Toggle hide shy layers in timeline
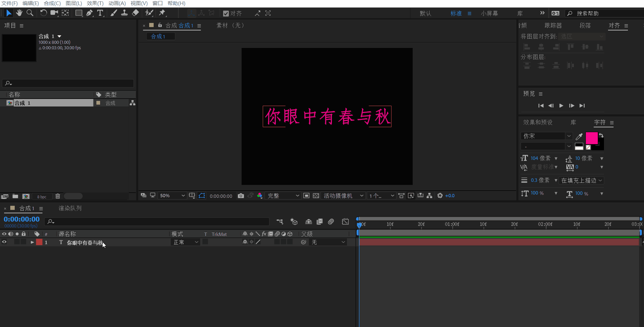 (308, 222)
